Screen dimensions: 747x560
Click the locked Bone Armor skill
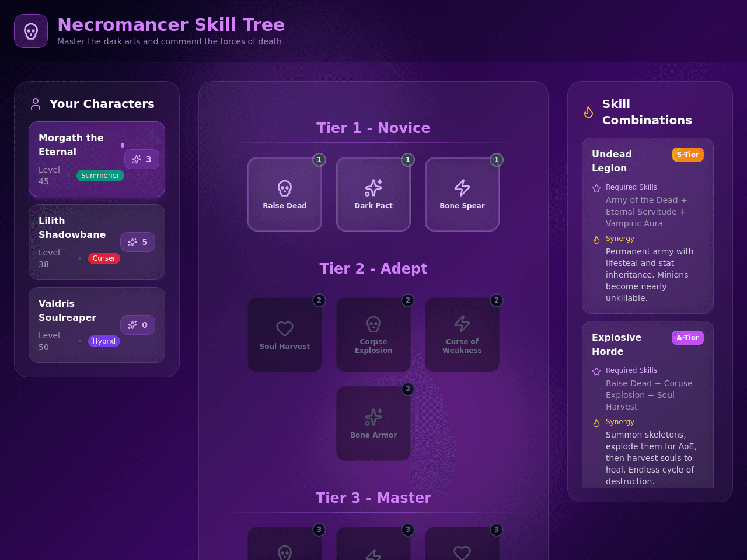click(373, 423)
